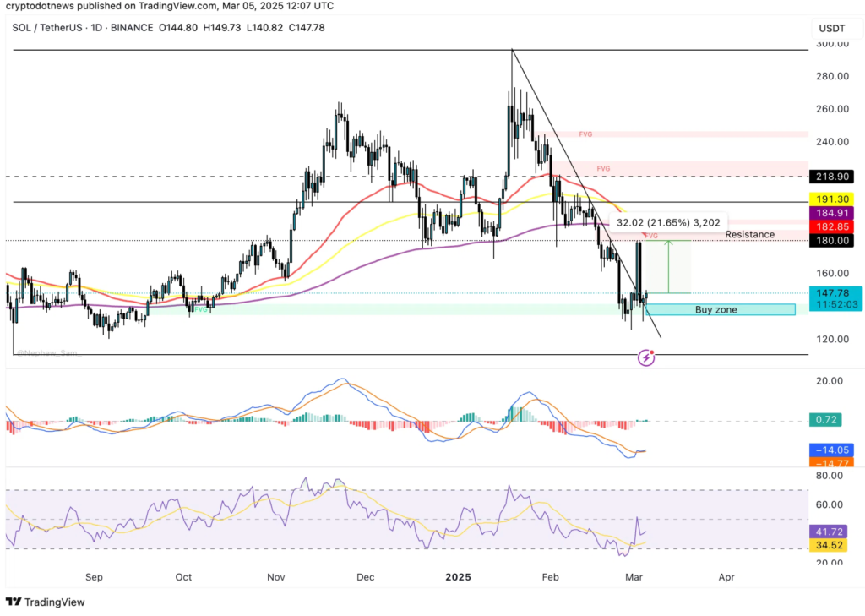Click the purple lightning bolt event icon
865x616 pixels.
647,357
